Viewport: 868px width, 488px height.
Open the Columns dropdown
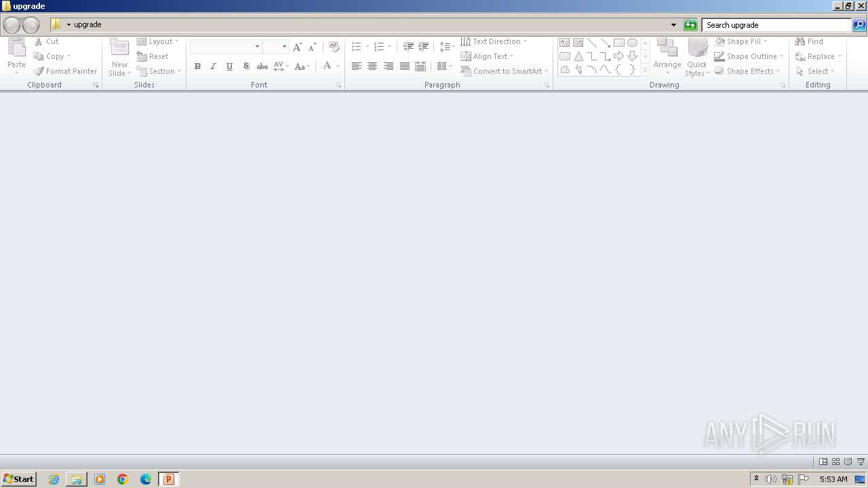click(445, 66)
